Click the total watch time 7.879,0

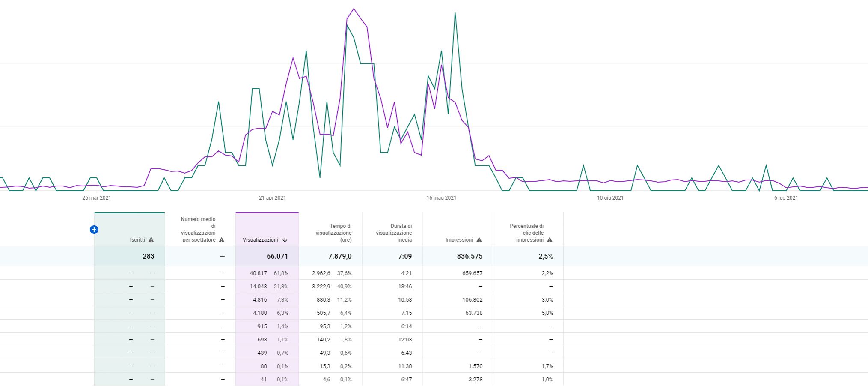point(340,257)
